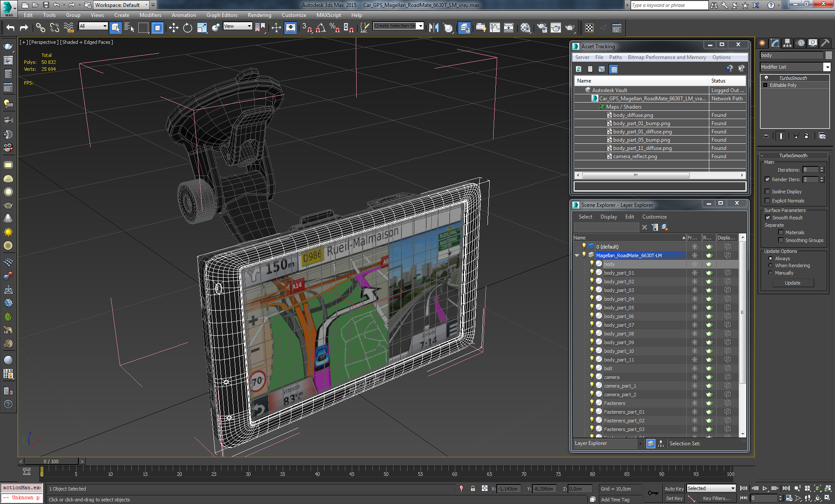Viewport: 835px width, 504px height.
Task: Switch to the Hierarchy command panel tab
Action: 787,43
